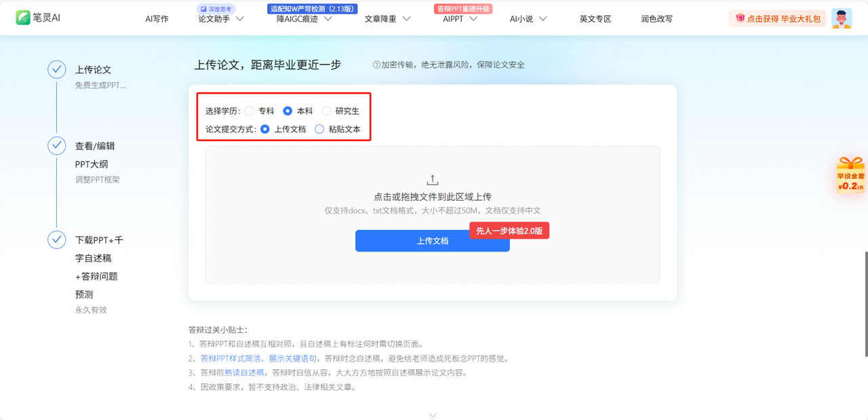Image resolution: width=868 pixels, height=420 pixels.
Task: Click the 点击获得 毕业大礼包 button
Action: (x=777, y=18)
